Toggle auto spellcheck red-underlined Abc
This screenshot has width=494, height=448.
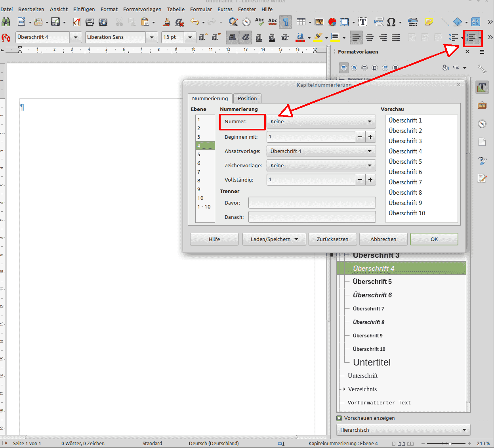coord(273,22)
